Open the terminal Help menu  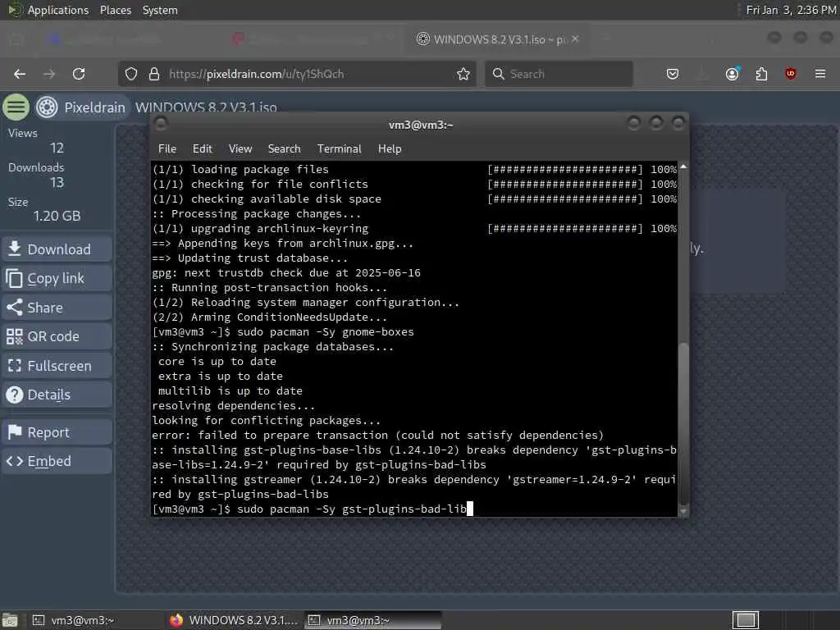[390, 149]
